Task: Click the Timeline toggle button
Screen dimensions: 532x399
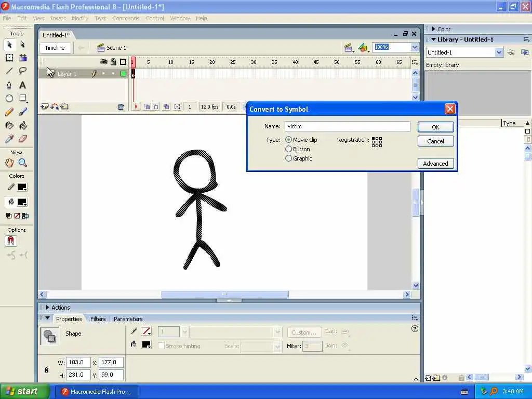Action: (x=55, y=48)
